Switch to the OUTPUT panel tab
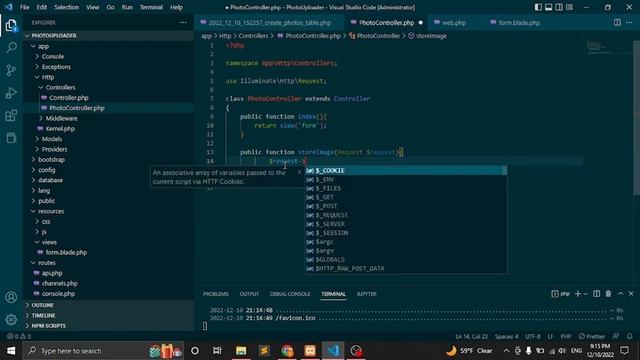 (249, 294)
